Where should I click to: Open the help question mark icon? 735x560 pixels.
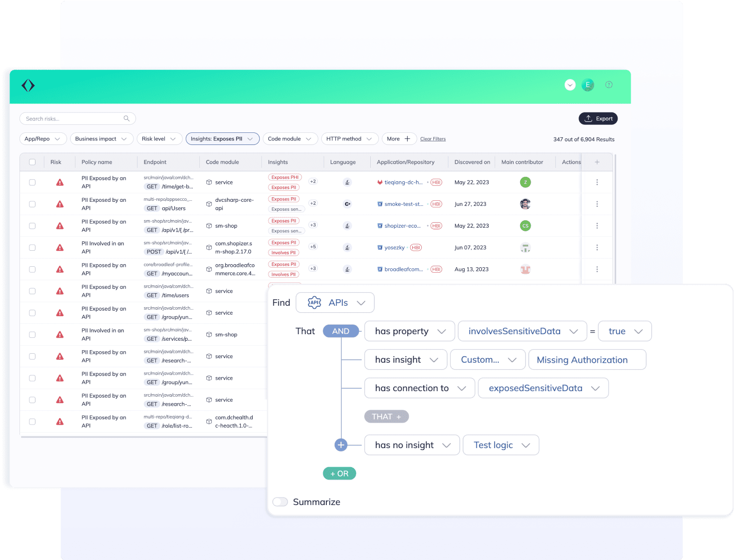point(609,85)
